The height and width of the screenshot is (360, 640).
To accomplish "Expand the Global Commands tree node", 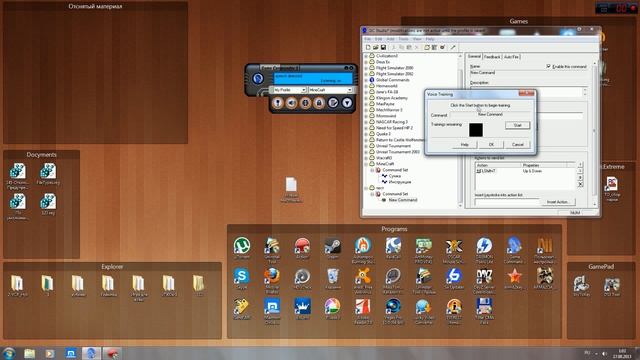I will tap(366, 80).
